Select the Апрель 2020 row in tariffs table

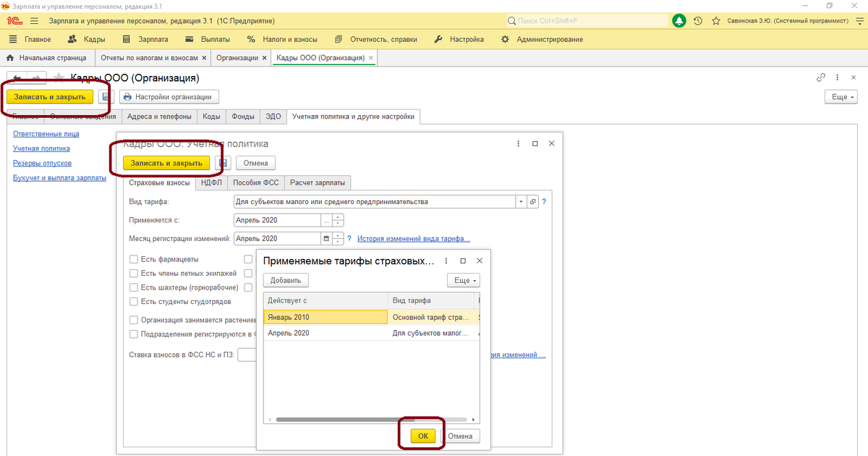tap(370, 333)
